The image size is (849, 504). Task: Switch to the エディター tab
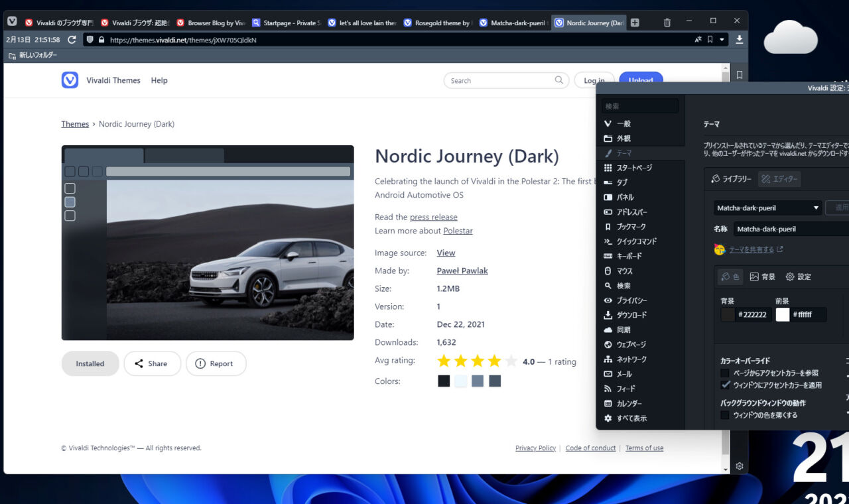click(780, 179)
